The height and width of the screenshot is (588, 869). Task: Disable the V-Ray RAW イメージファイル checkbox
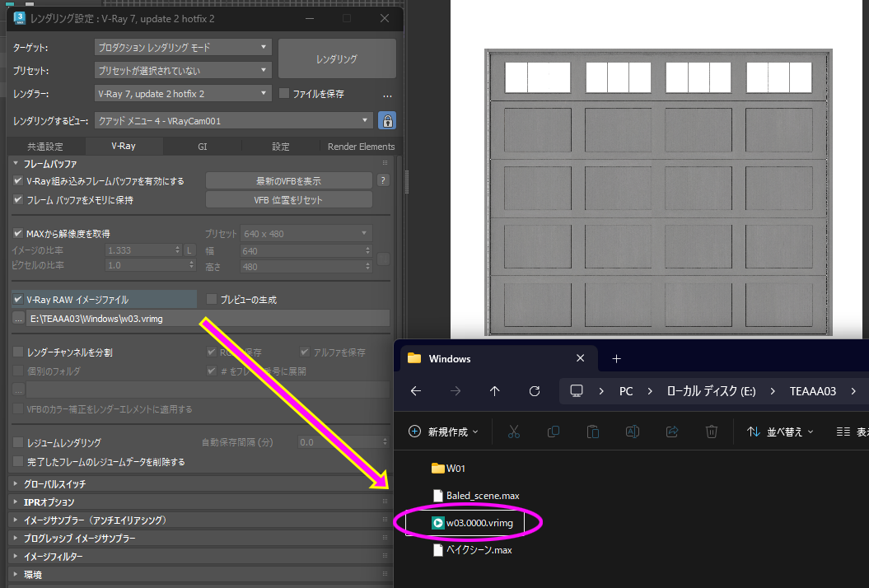pyautogui.click(x=18, y=300)
